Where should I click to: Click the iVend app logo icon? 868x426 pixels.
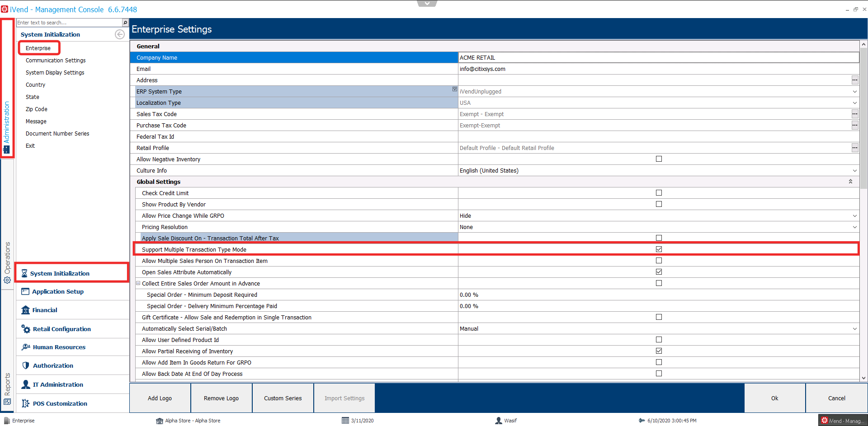point(5,9)
